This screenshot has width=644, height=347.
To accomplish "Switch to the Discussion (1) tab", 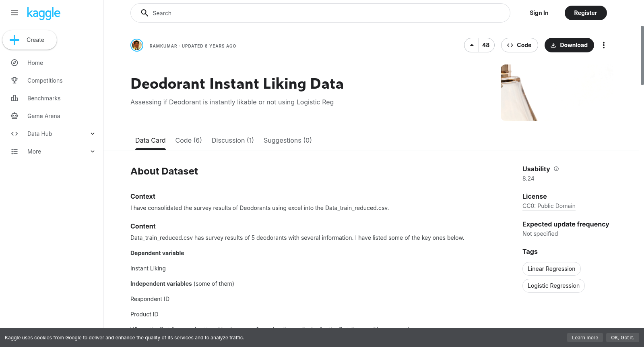I will tap(233, 140).
